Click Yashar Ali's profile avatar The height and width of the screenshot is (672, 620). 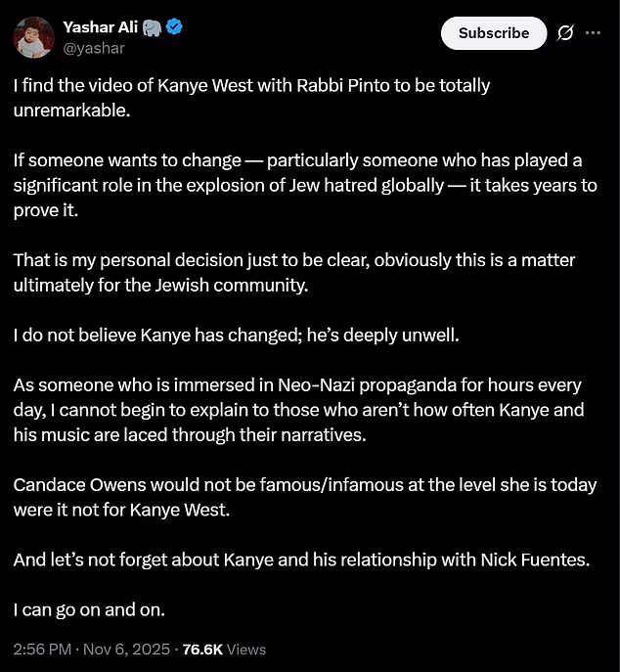pos(33,37)
